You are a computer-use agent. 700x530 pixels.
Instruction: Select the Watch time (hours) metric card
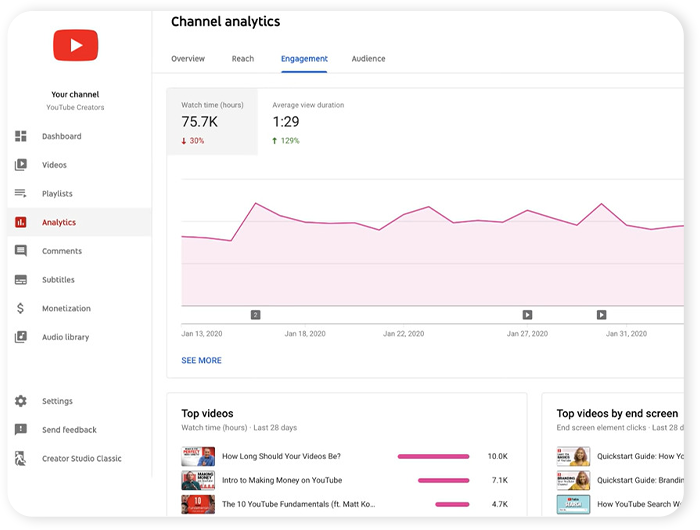(212, 122)
